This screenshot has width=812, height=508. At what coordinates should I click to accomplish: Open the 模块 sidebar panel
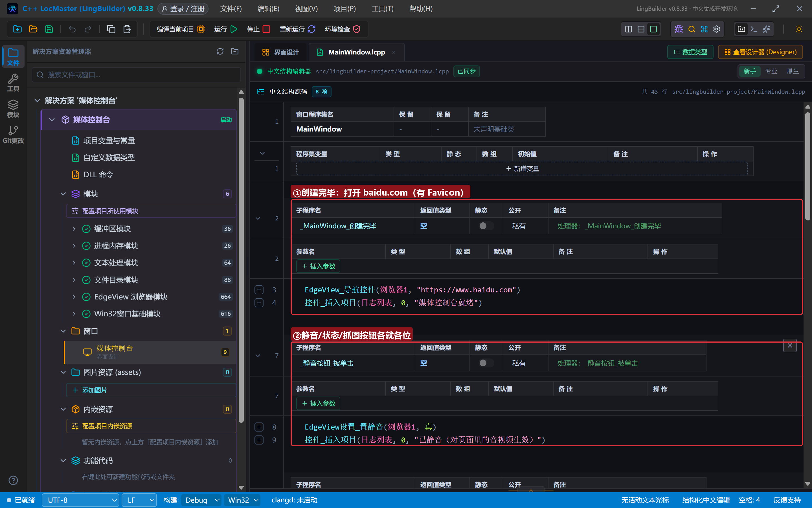click(13, 109)
